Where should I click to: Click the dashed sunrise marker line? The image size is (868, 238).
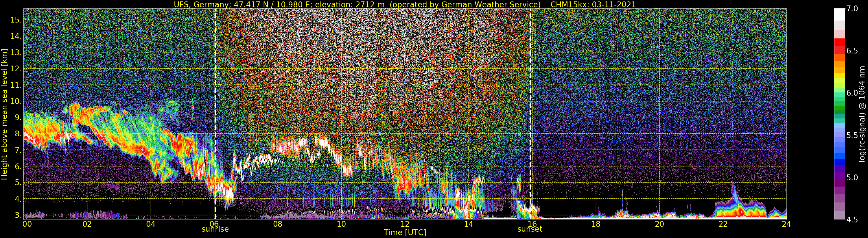pyautogui.click(x=215, y=114)
